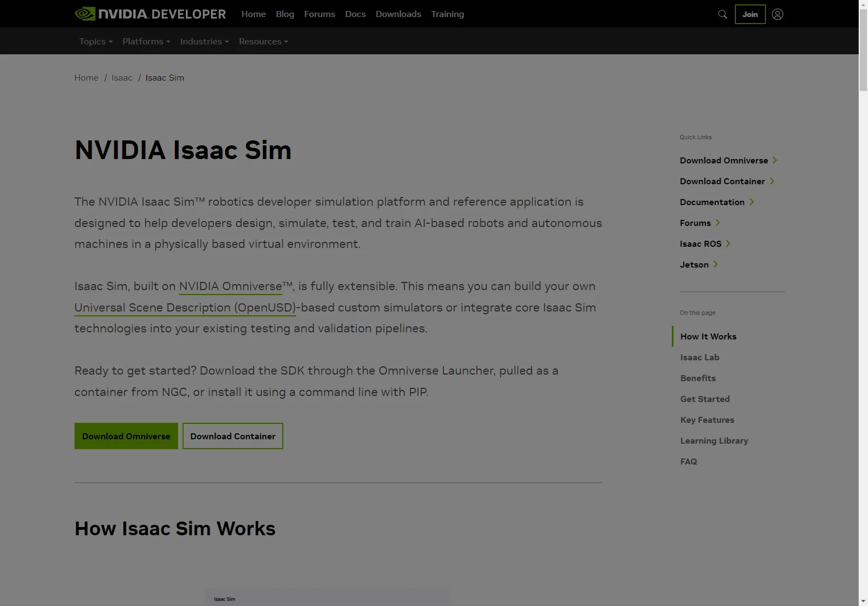Image resolution: width=868 pixels, height=606 pixels.
Task: Click chevron beside Forums quick link
Action: point(717,223)
